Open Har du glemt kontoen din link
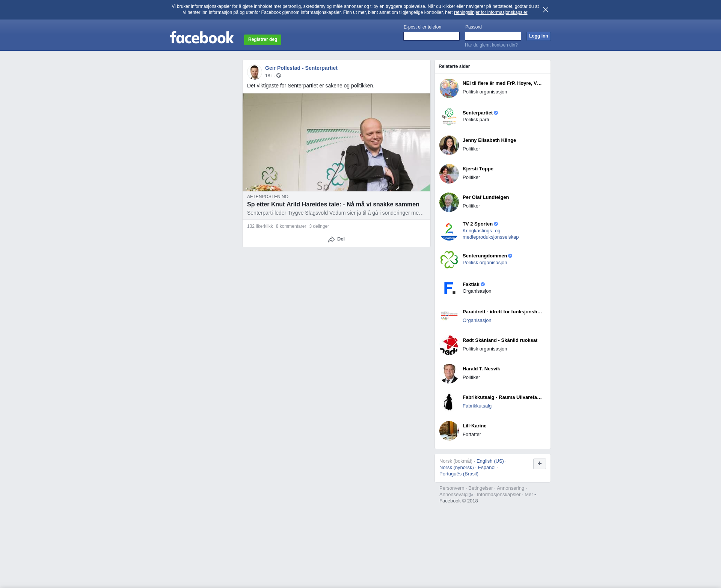This screenshot has width=721, height=588. click(491, 45)
